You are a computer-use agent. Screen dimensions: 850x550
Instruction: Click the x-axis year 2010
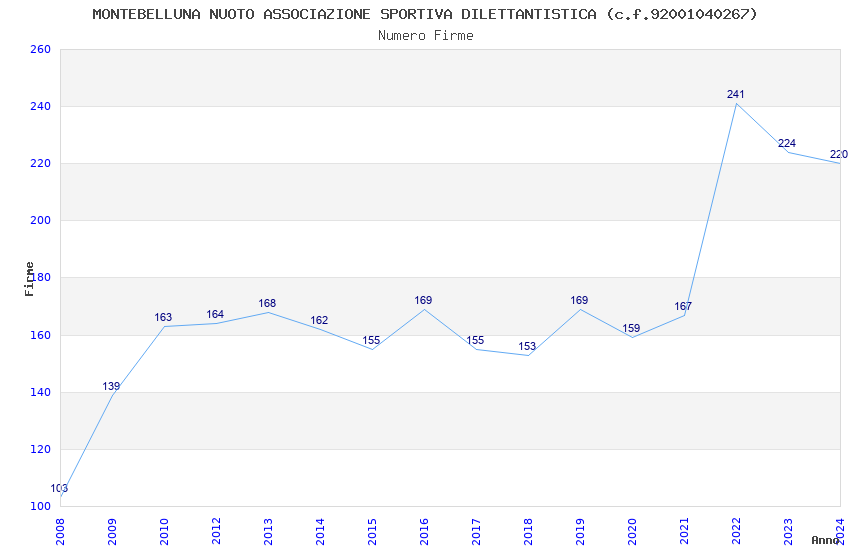click(164, 532)
